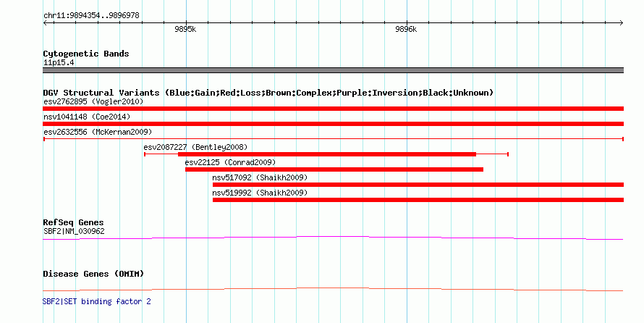Screen dimensions: 644x323
Task: Open the esv2087227 (Bentley2008) variant bar
Action: tap(326, 154)
